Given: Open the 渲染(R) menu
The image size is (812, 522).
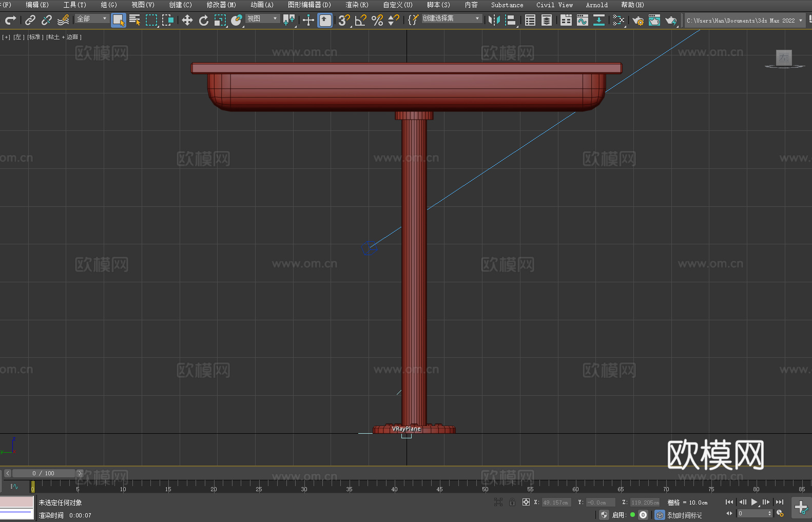Looking at the screenshot, I should point(357,5).
